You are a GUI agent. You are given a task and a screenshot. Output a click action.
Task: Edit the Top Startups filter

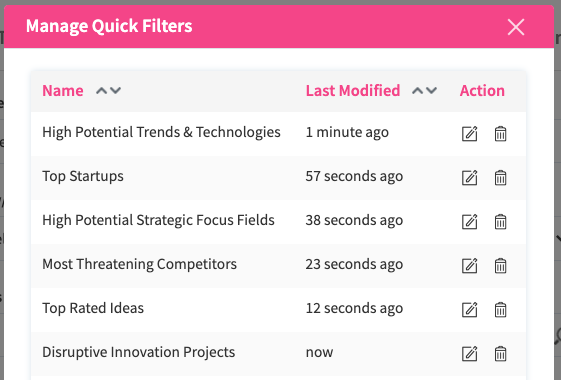coord(469,177)
